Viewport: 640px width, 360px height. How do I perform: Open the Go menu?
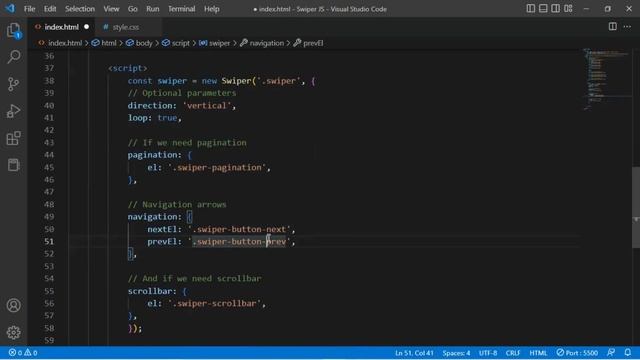click(133, 9)
